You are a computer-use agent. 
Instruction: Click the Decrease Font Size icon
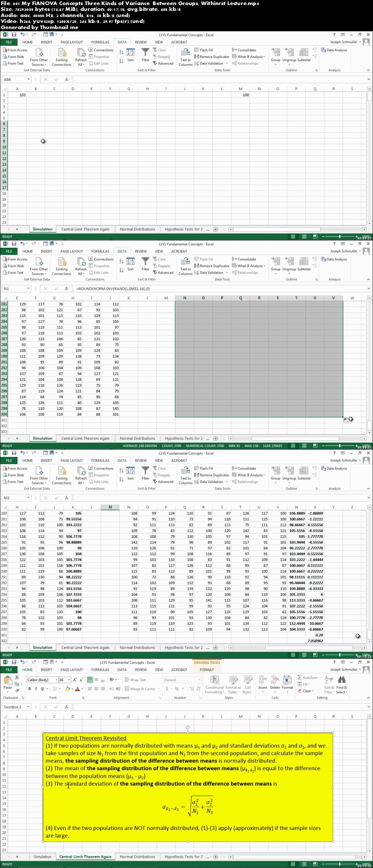81,680
